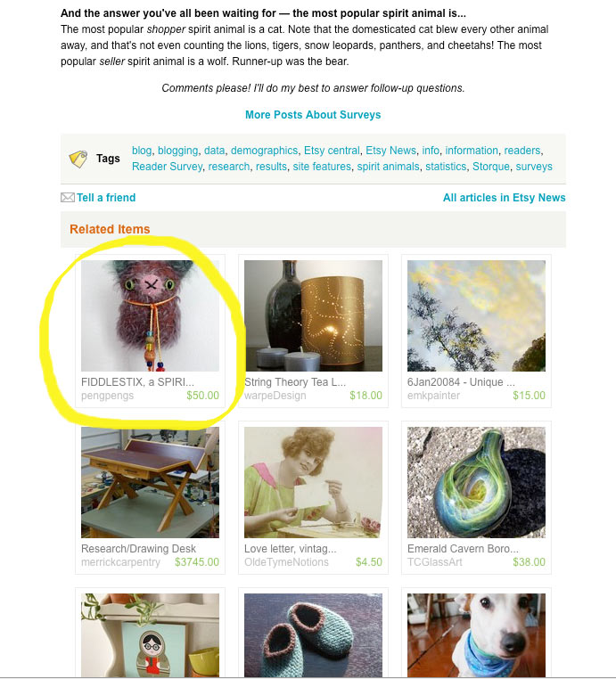Image resolution: width=616 pixels, height=679 pixels.
Task: Select the 'spirit animals' tag
Action: click(388, 167)
